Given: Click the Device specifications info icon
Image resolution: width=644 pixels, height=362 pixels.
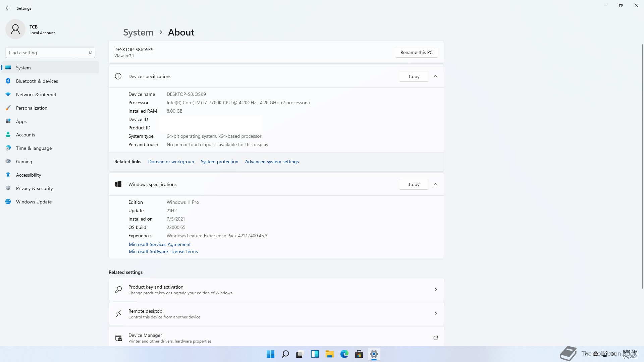Looking at the screenshot, I should click(x=118, y=76).
